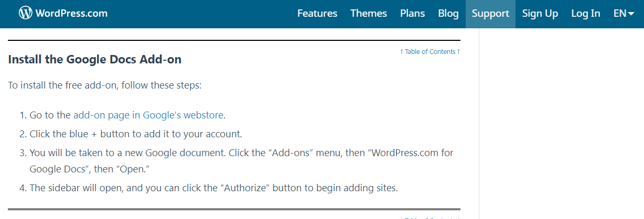Click step 4 'The sidebar will open' text
644x219 pixels.
[213, 188]
